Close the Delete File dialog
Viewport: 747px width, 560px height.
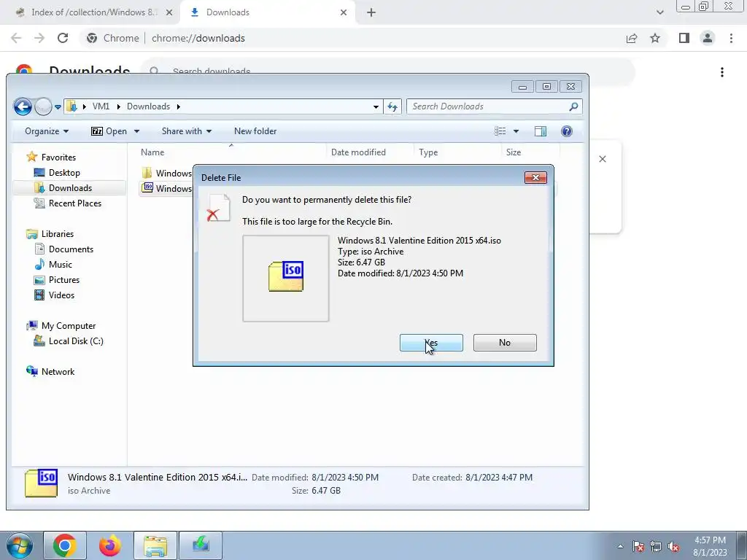click(x=535, y=178)
